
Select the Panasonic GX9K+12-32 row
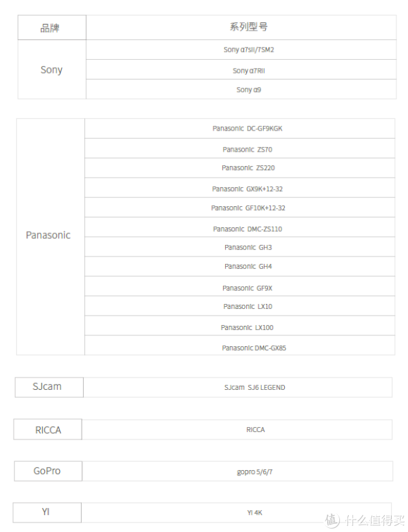pyautogui.click(x=240, y=188)
